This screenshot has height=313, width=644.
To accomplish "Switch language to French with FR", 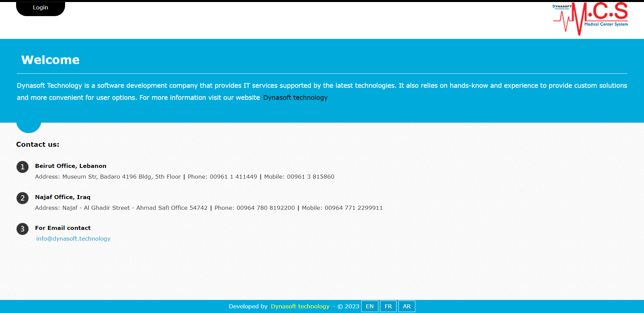I will click(x=388, y=306).
